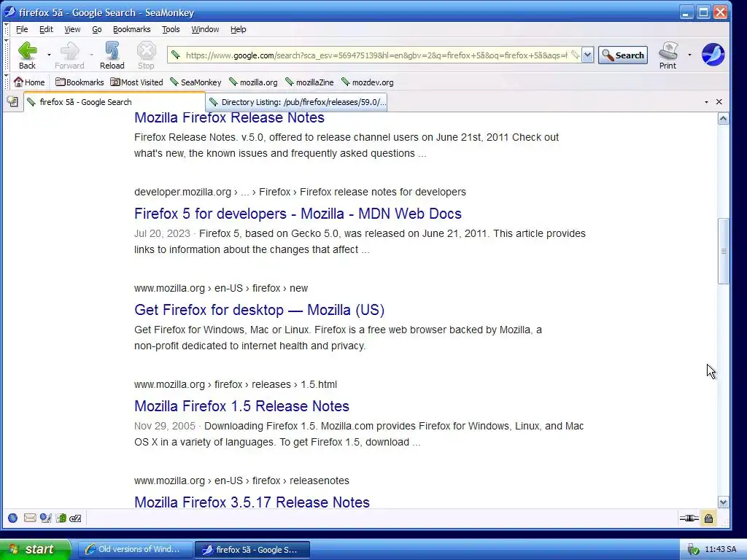Open the mozdev.org bookmark

(x=368, y=82)
